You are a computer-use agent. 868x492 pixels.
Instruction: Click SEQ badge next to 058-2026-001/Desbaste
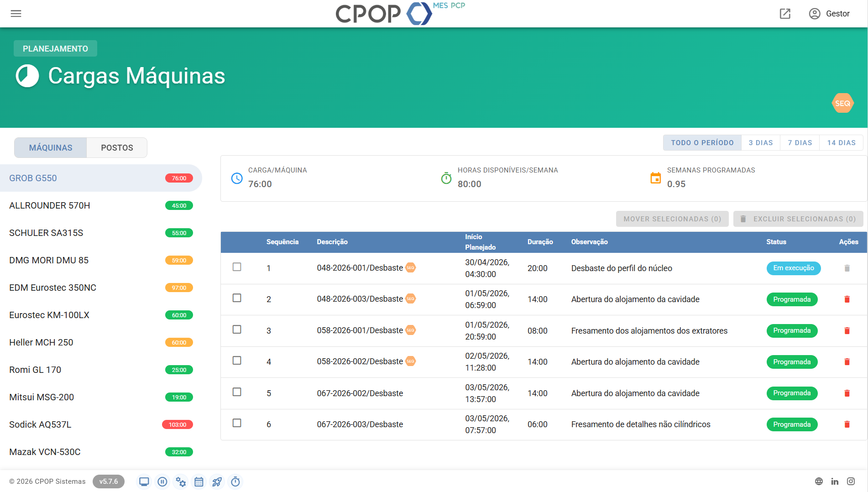411,330
